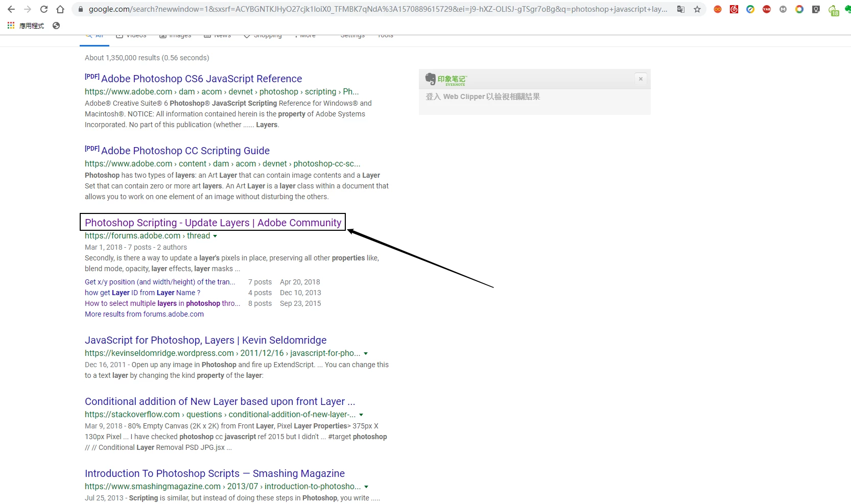Open the Google Translate page icon
Screen dimensions: 851x504
point(681,9)
